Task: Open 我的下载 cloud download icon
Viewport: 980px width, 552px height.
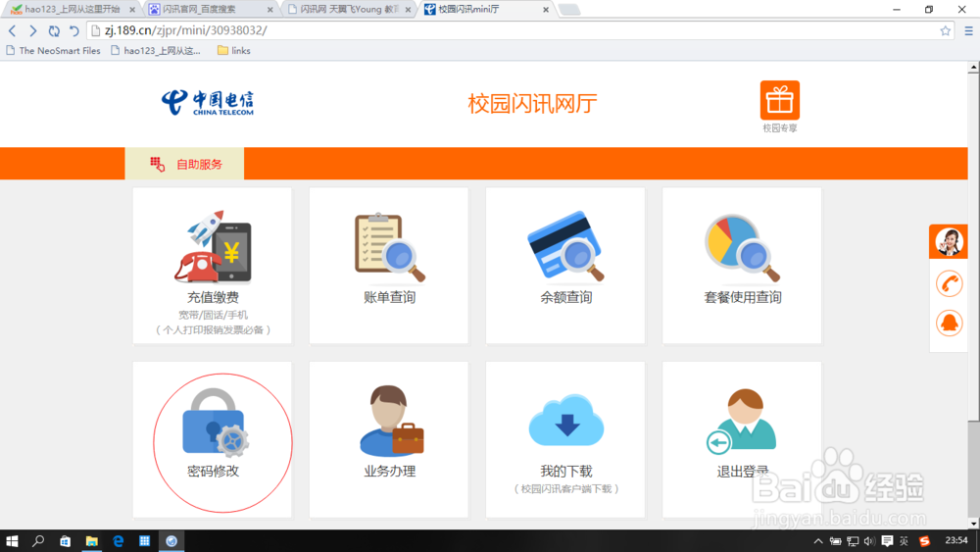Action: pyautogui.click(x=566, y=420)
